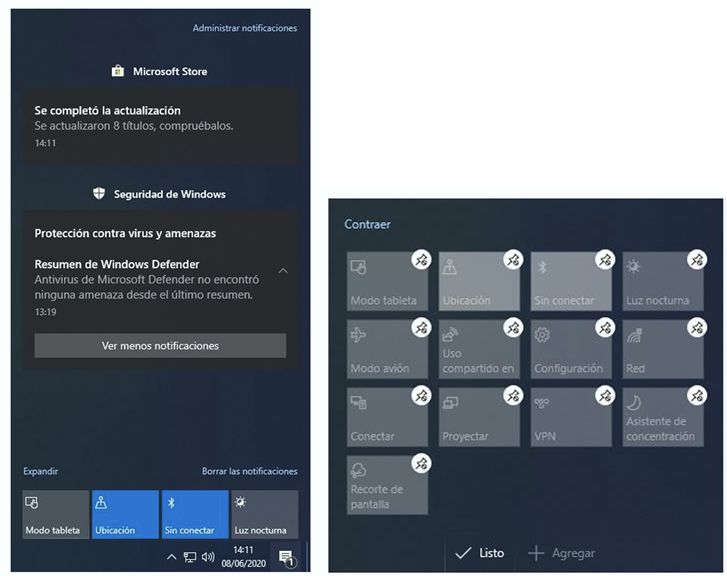Click the volume speaker icon in system tray
Viewport: 727px width, 576px height.
click(208, 557)
